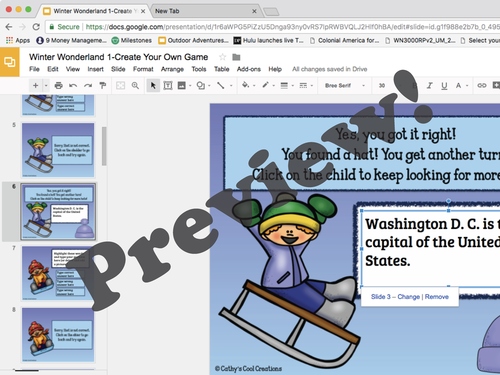Select the Zoom magnifier tool
Viewport: 500px width, 375px height.
point(135,86)
